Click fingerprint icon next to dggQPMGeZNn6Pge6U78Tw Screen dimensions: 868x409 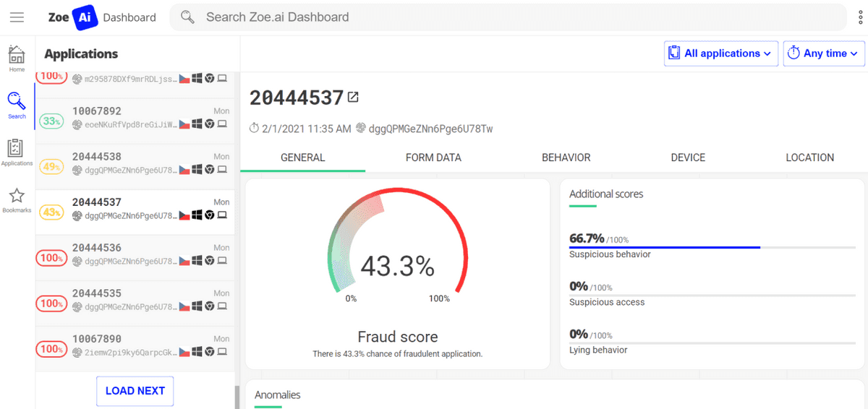[362, 129]
